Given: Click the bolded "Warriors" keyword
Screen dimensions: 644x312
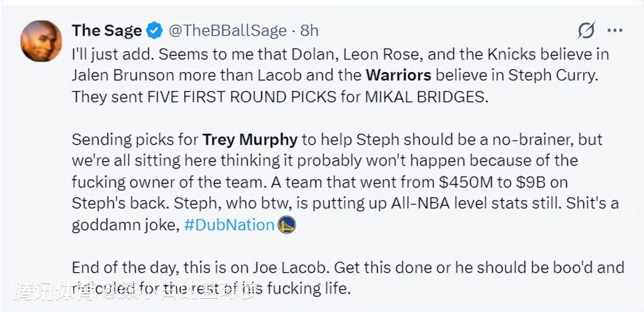Looking at the screenshot, I should click(x=398, y=76).
